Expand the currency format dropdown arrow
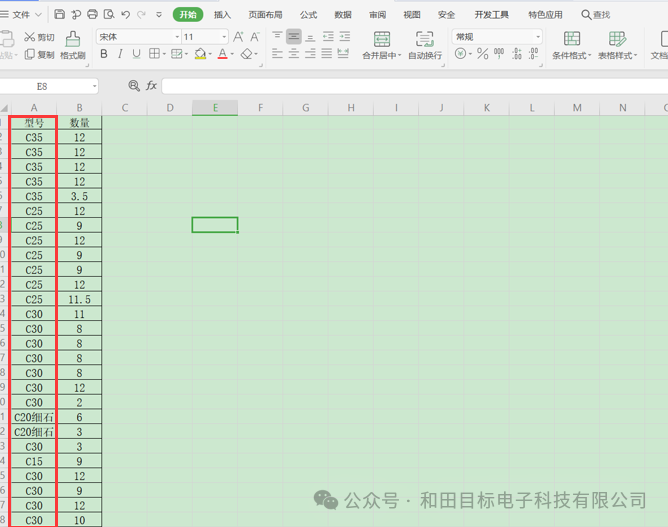This screenshot has width=668, height=527. pos(470,54)
